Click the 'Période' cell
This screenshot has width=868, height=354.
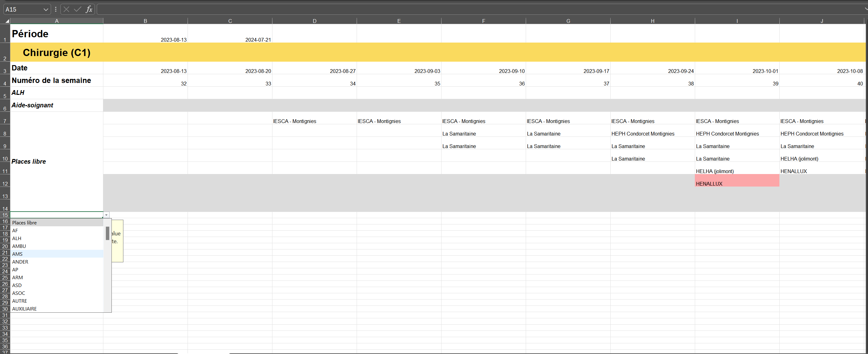[x=57, y=33]
